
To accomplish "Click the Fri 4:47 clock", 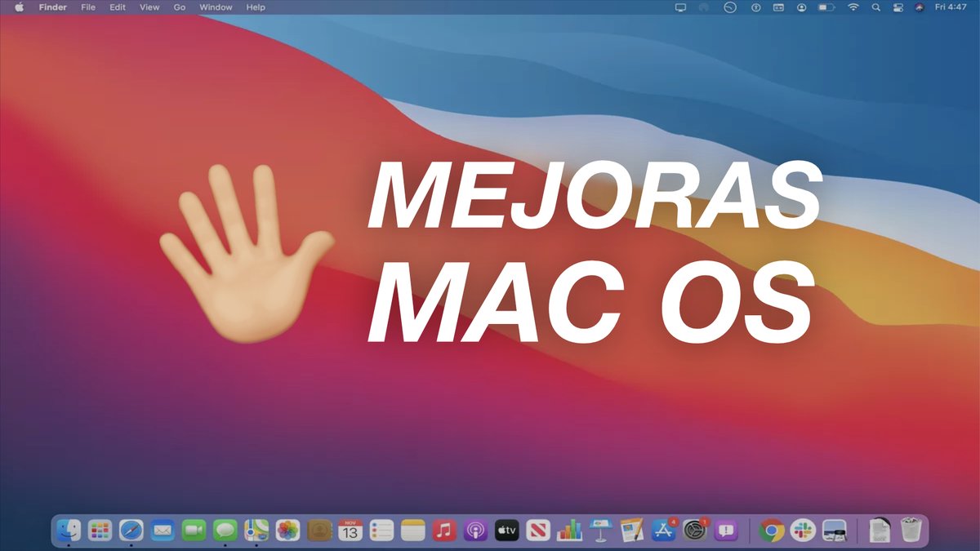I will coord(952,7).
